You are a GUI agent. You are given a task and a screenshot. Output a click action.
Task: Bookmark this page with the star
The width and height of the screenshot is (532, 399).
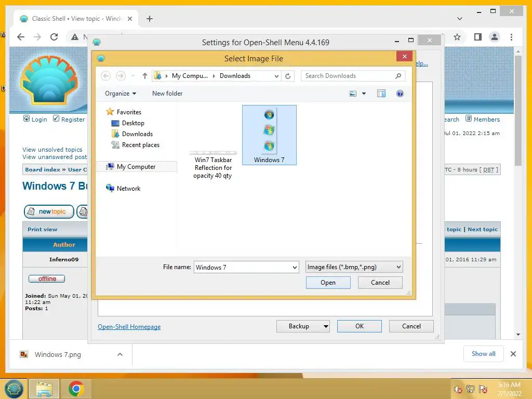(457, 37)
